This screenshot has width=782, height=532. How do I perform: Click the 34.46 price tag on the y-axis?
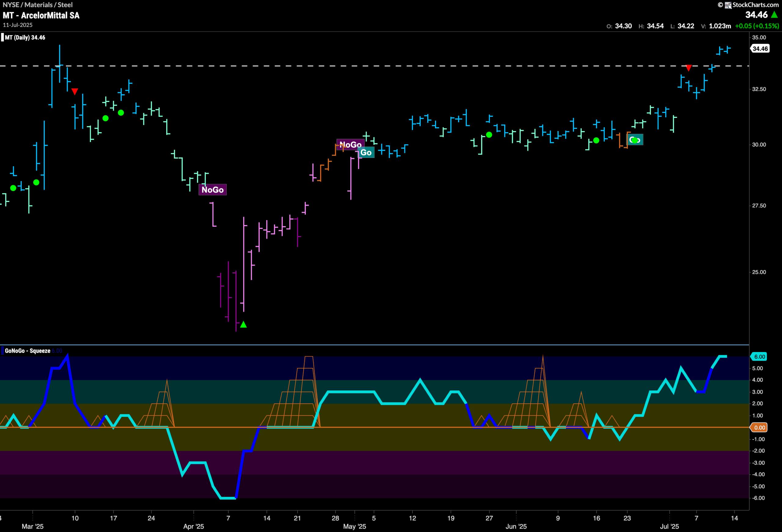(x=760, y=49)
